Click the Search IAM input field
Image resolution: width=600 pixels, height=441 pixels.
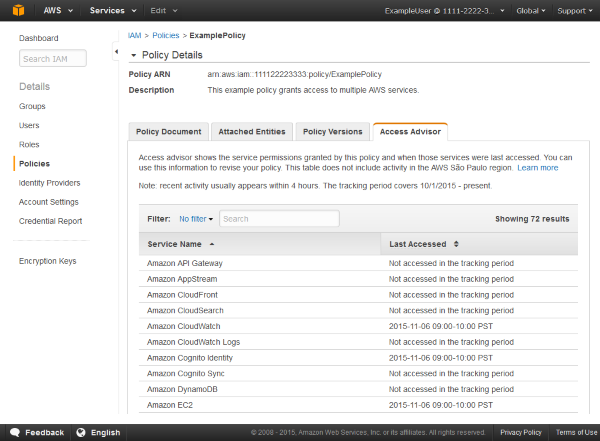tap(53, 59)
